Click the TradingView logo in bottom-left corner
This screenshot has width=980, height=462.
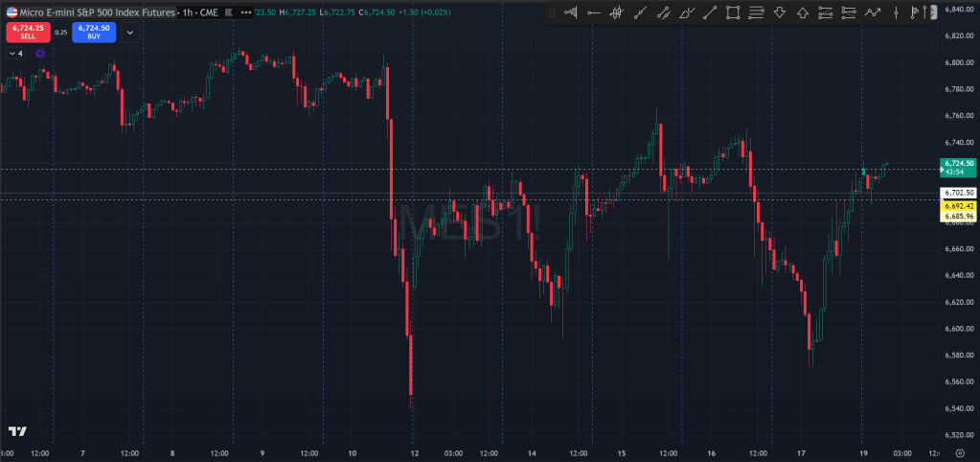pyautogui.click(x=16, y=431)
